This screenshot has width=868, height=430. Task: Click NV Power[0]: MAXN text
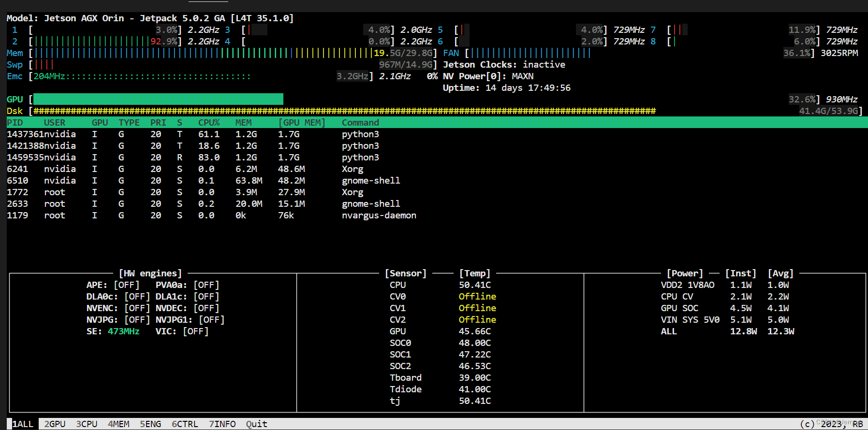(x=488, y=76)
